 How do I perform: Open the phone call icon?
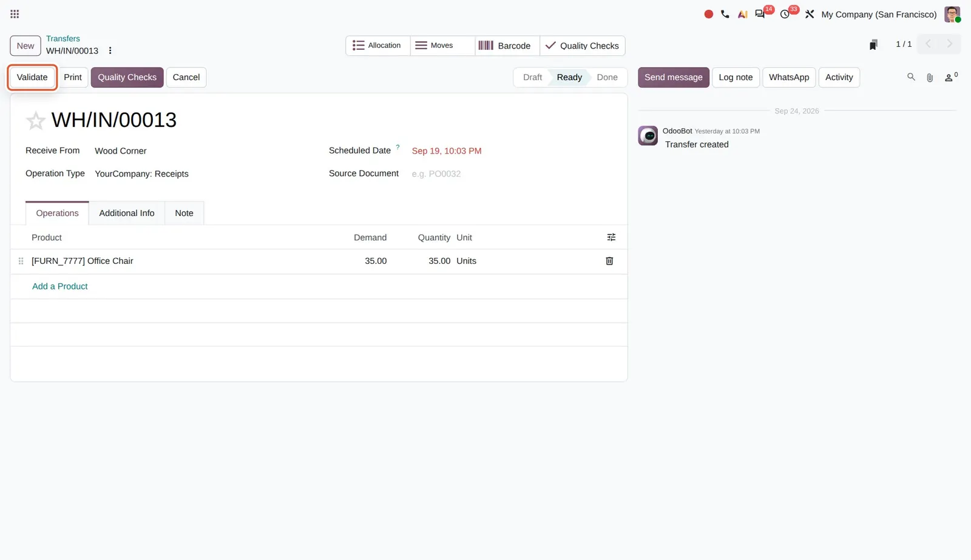tap(725, 14)
